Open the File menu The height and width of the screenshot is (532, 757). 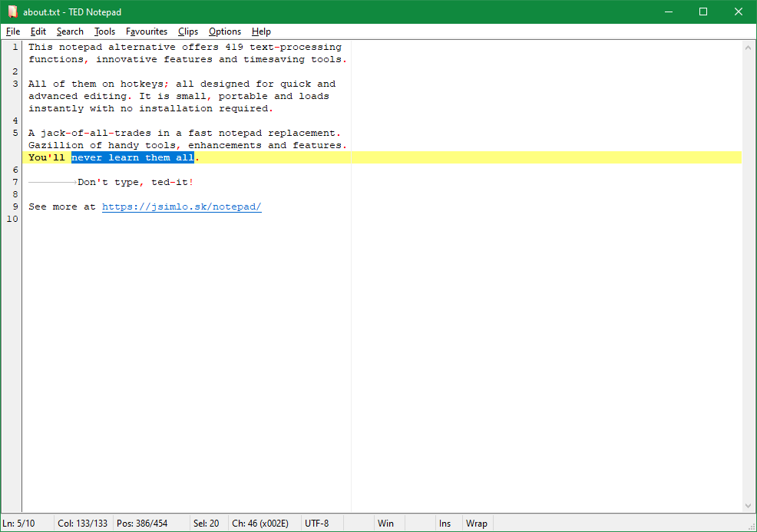(13, 31)
